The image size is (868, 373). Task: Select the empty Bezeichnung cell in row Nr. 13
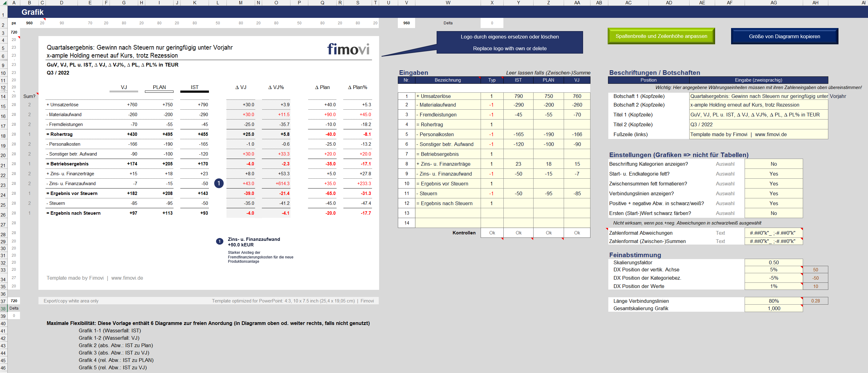(448, 213)
